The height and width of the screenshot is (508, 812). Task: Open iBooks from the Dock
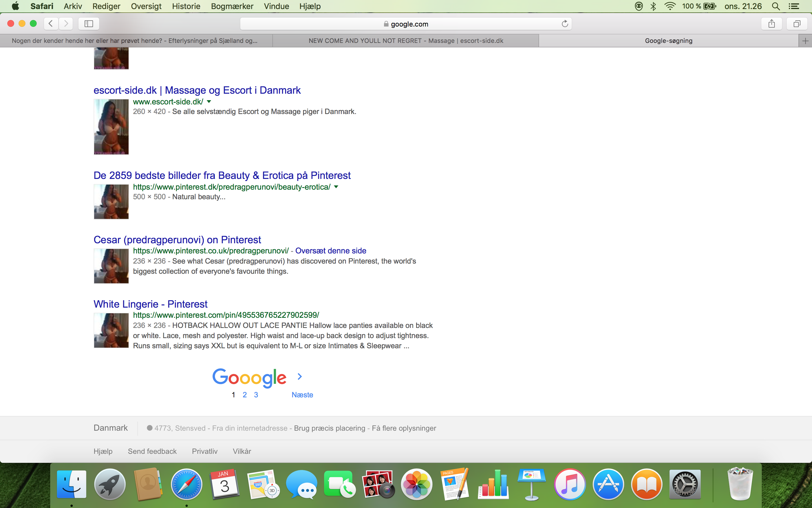646,484
